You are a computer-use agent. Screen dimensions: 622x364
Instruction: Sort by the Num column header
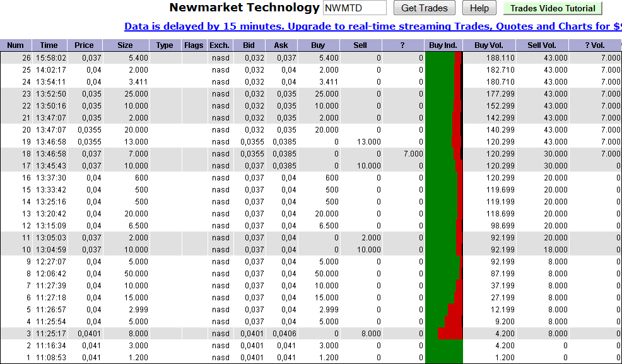(16, 45)
